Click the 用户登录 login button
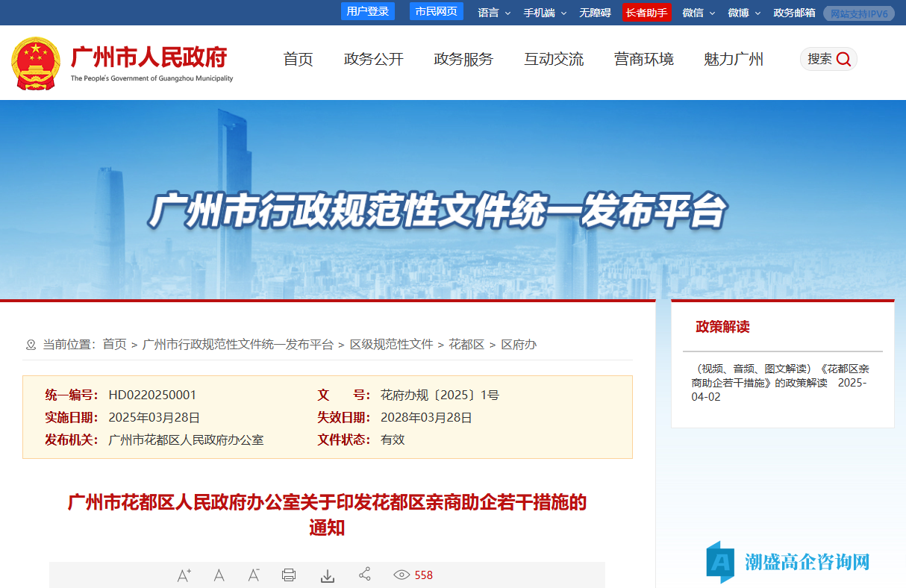906x588 pixels. 367,11
